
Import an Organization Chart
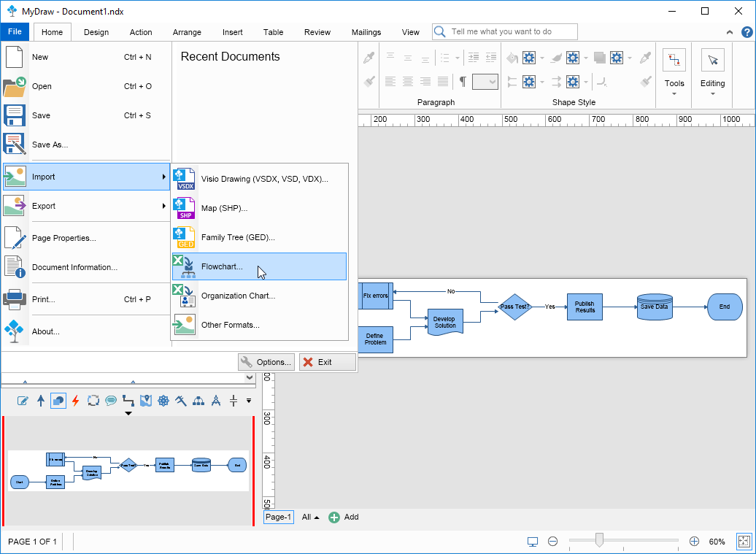[x=259, y=296]
